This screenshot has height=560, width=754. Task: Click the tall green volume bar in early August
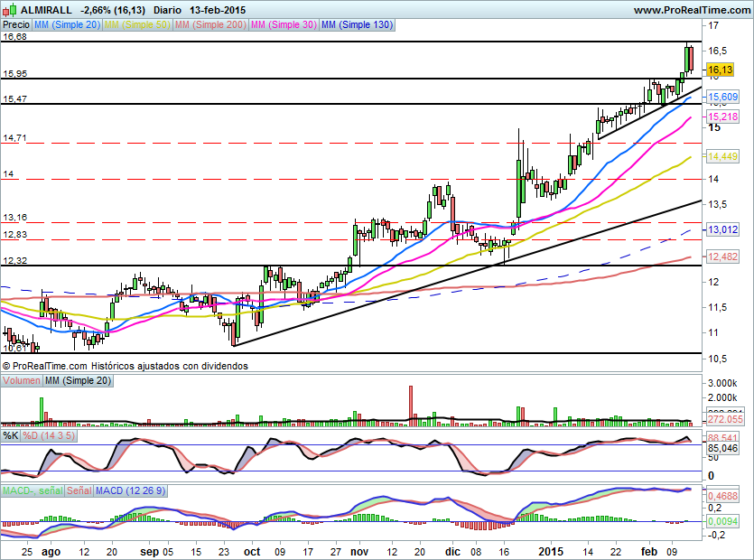coord(42,411)
